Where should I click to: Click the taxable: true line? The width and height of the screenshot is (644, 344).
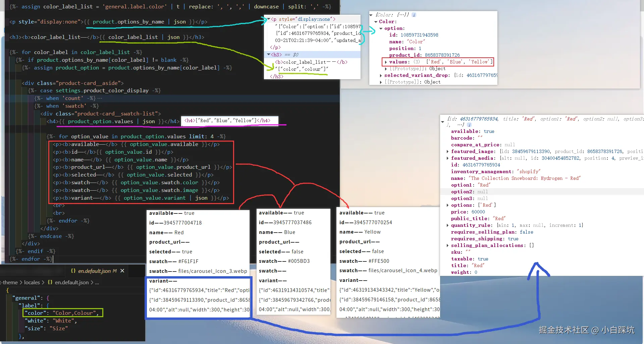(470, 259)
